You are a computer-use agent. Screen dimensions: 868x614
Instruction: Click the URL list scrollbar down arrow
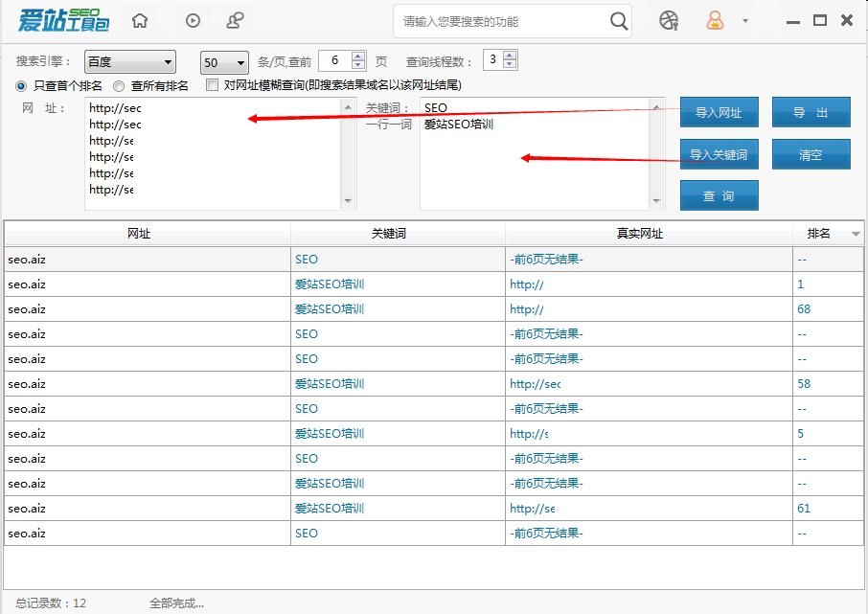coord(348,200)
